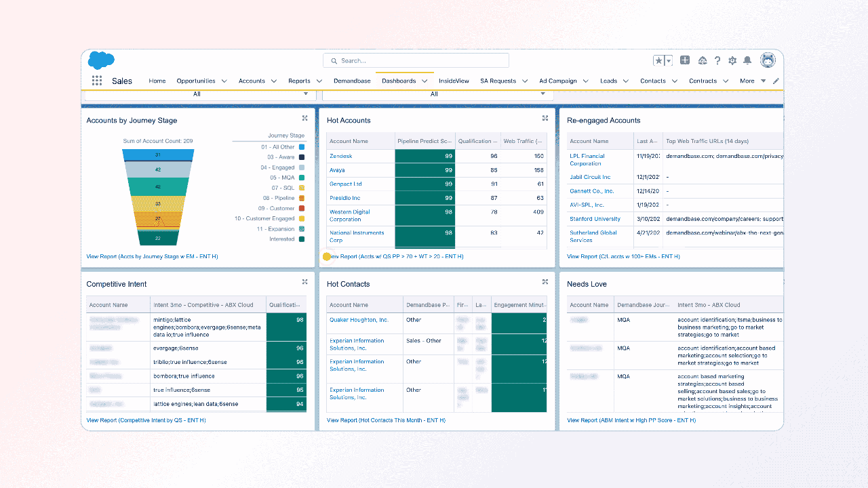Open the Setup gear icon

pyautogui.click(x=732, y=60)
